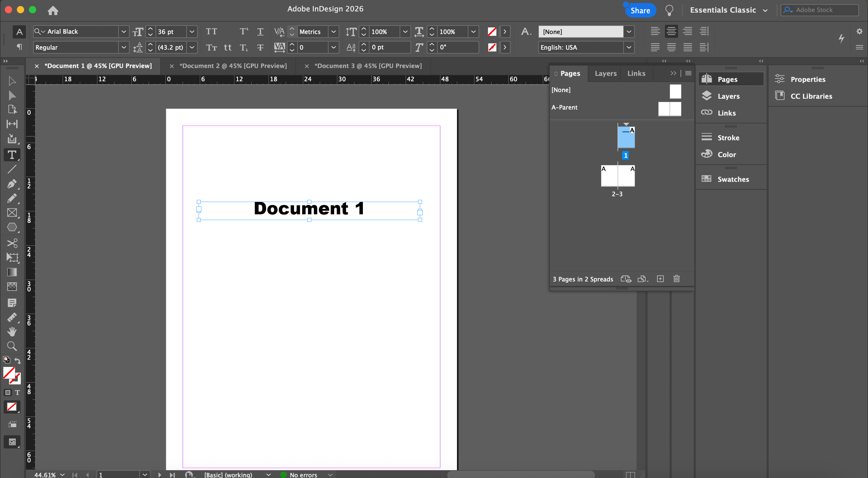Viewport: 868px width, 478px height.
Task: Select the Rectangle Frame tool
Action: (12, 213)
